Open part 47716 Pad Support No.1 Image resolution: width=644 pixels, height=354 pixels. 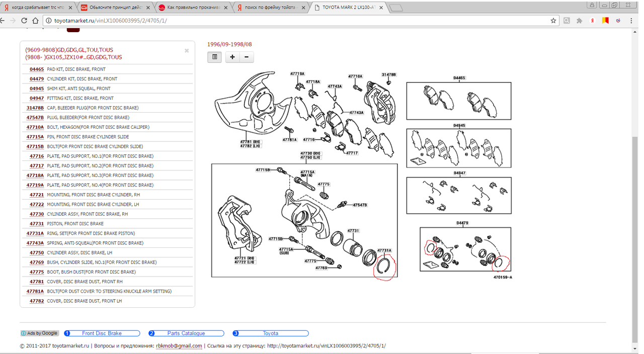(37, 156)
